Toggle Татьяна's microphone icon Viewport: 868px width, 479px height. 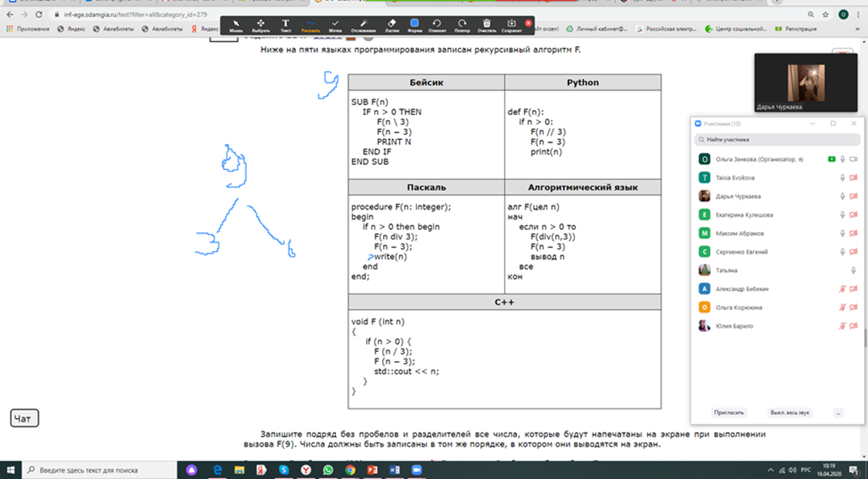pyautogui.click(x=853, y=270)
